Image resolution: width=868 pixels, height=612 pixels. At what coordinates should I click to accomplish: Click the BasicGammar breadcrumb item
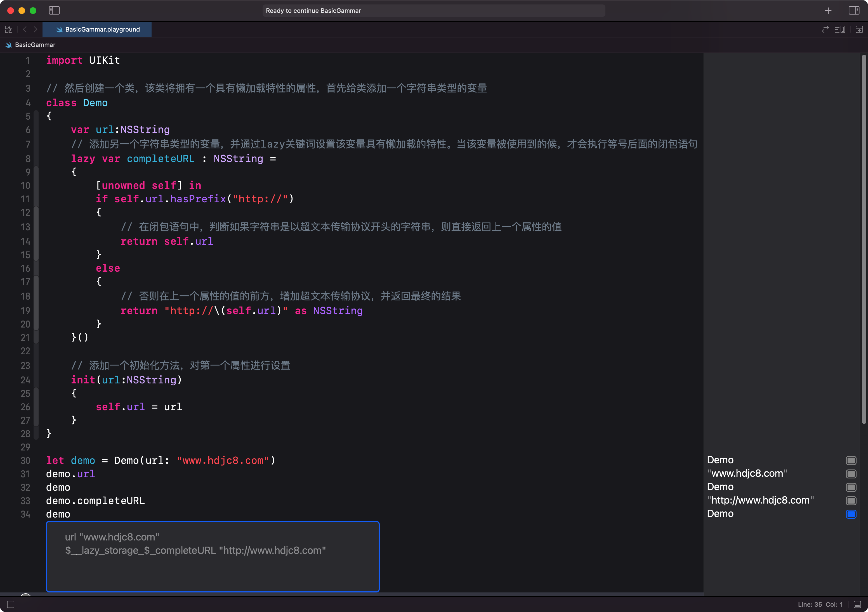[x=31, y=45]
